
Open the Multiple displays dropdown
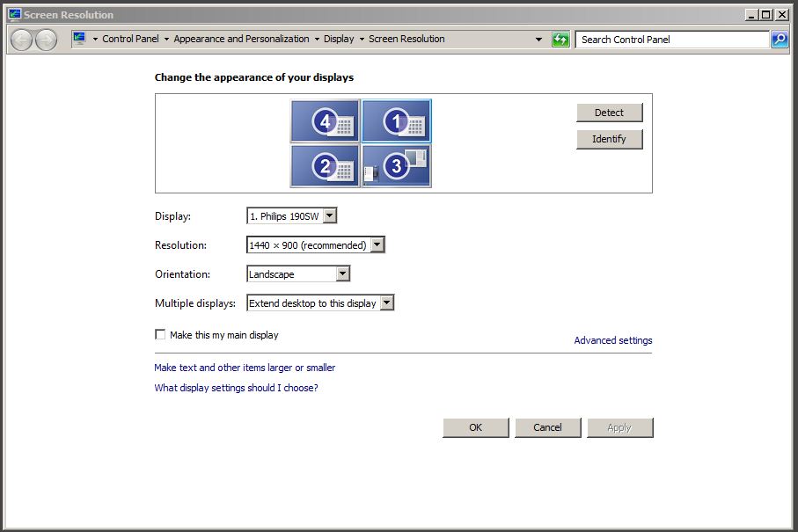(x=320, y=303)
